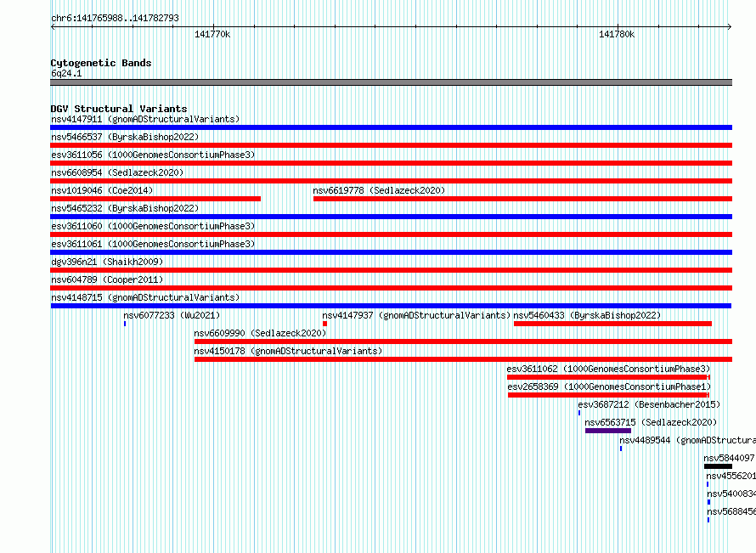This screenshot has width=756, height=553.
Task: Click the red bar under nsv6619778
Action: click(x=522, y=199)
